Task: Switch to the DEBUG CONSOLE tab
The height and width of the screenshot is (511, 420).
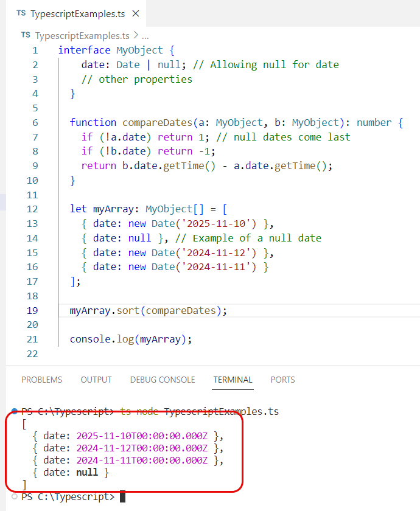Action: pyautogui.click(x=163, y=380)
